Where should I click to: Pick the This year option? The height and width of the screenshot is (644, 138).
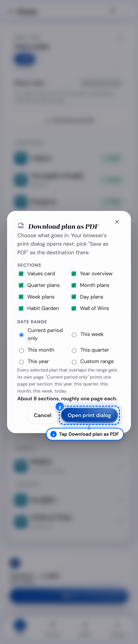(x=21, y=362)
